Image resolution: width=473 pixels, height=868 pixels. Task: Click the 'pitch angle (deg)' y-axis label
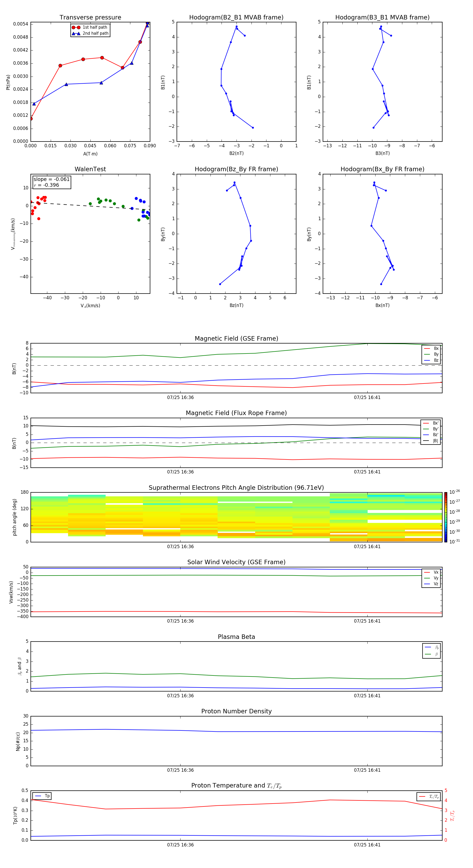pyautogui.click(x=14, y=517)
